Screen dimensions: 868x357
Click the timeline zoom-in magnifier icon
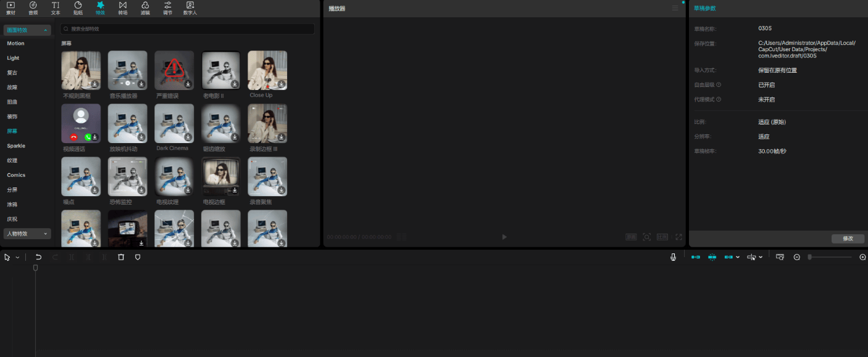click(x=862, y=257)
